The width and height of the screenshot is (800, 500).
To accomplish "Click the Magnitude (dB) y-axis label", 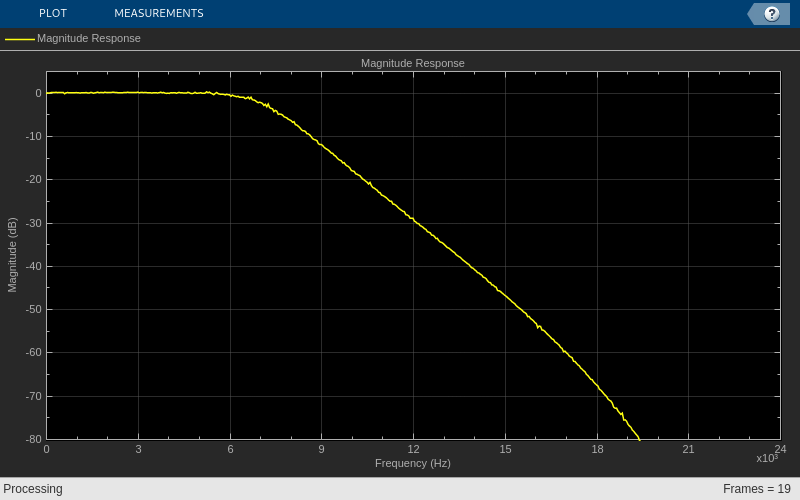I will point(12,255).
